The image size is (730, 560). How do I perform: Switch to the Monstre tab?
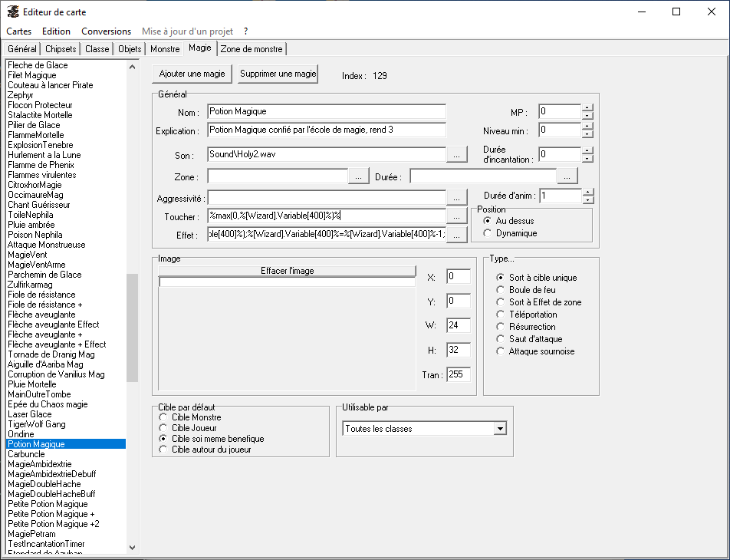[x=165, y=49]
